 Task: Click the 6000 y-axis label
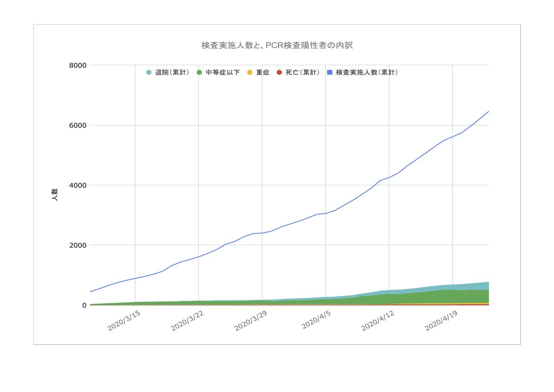[77, 126]
